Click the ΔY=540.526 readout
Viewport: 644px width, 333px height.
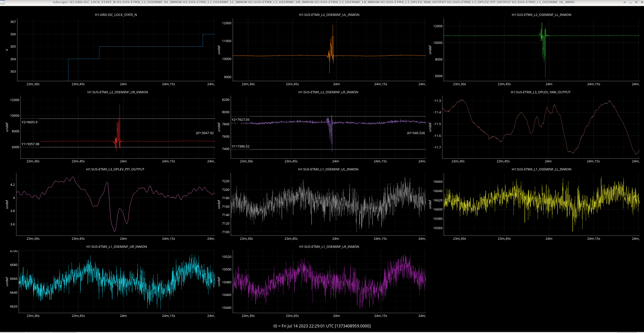416,133
